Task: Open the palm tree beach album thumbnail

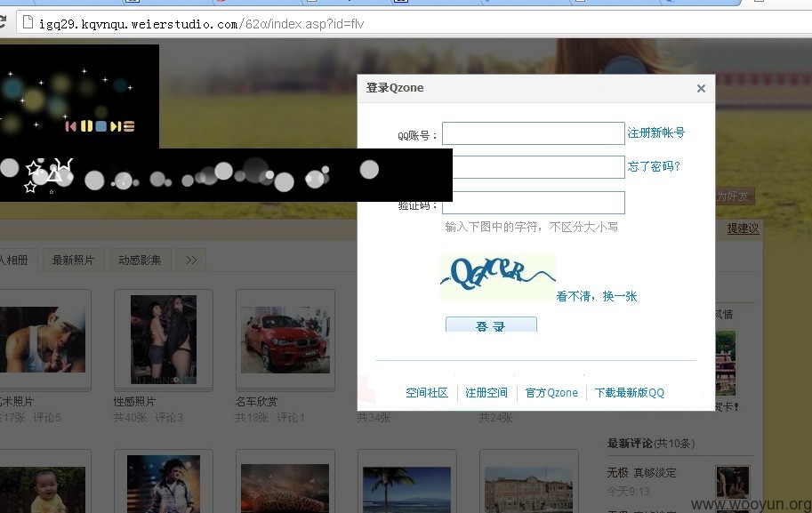Action: [x=406, y=490]
